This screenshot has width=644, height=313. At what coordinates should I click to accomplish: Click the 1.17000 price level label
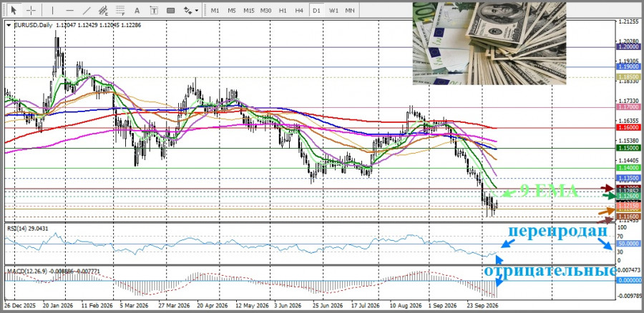pos(628,107)
